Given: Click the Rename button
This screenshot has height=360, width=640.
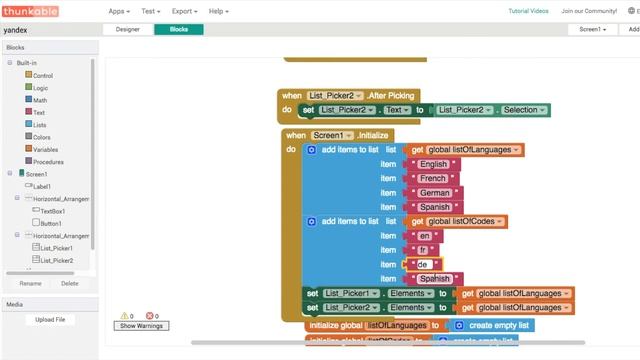Looking at the screenshot, I should tap(31, 283).
